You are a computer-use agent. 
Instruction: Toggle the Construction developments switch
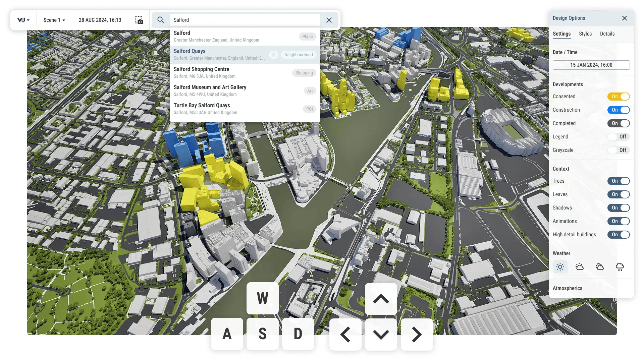pyautogui.click(x=619, y=110)
